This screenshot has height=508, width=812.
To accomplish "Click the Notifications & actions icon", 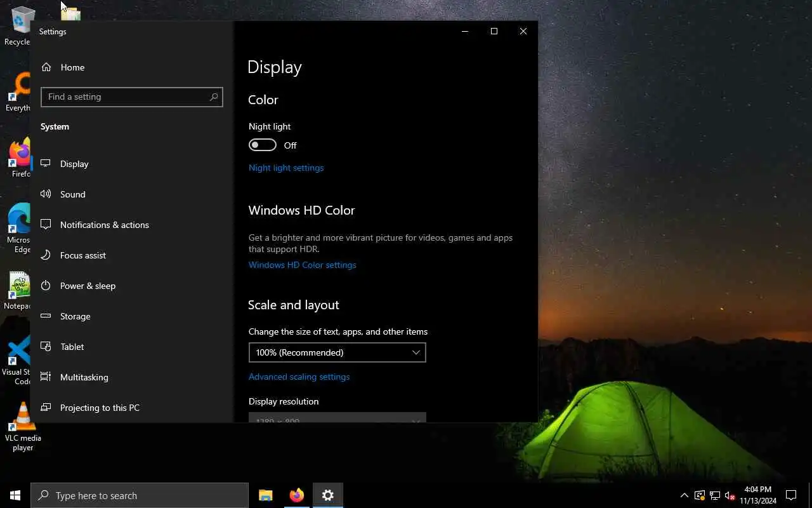I will click(46, 225).
